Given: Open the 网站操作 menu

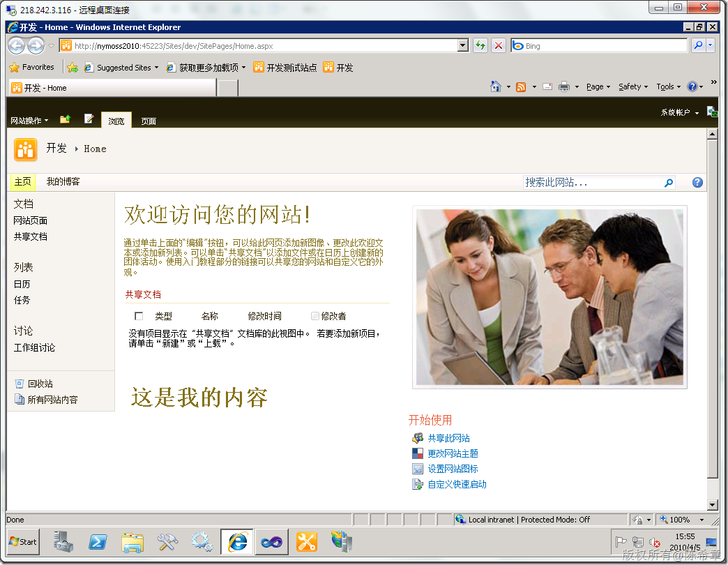Looking at the screenshot, I should pos(29,121).
